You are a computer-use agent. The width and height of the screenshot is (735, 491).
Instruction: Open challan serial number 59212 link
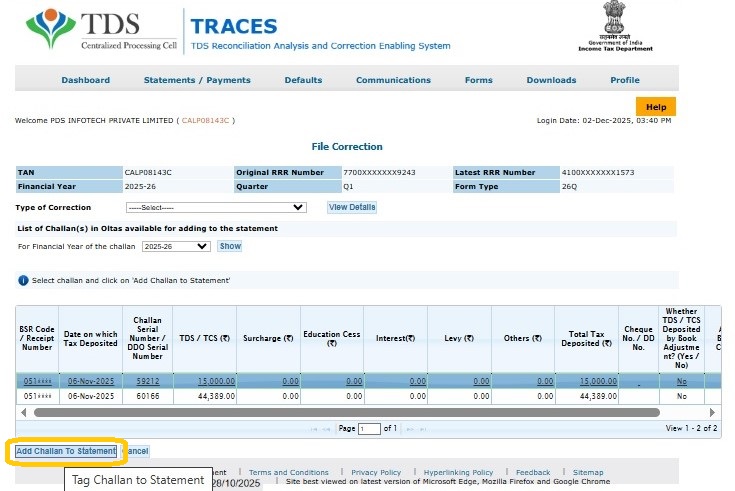147,381
